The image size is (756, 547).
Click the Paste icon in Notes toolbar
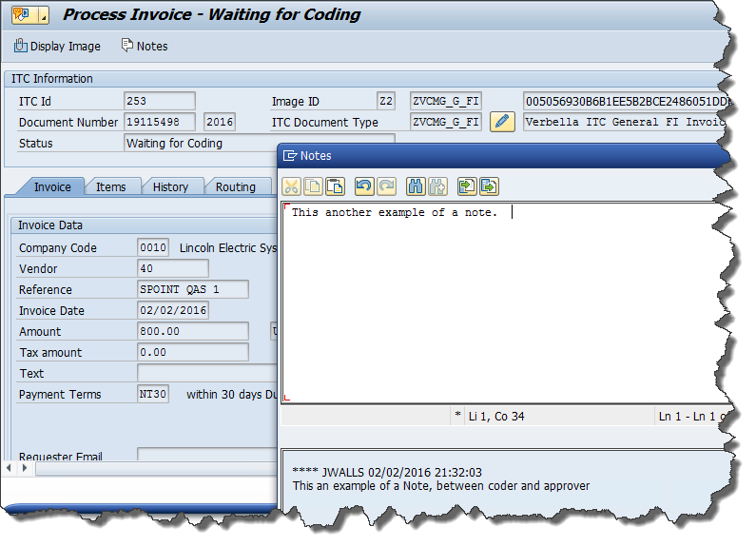coord(335,186)
